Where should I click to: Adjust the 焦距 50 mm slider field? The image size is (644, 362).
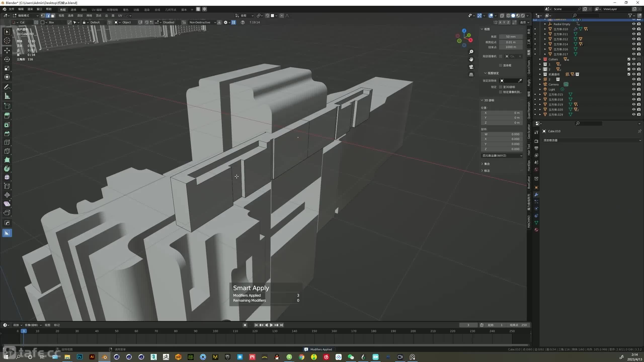(511, 37)
